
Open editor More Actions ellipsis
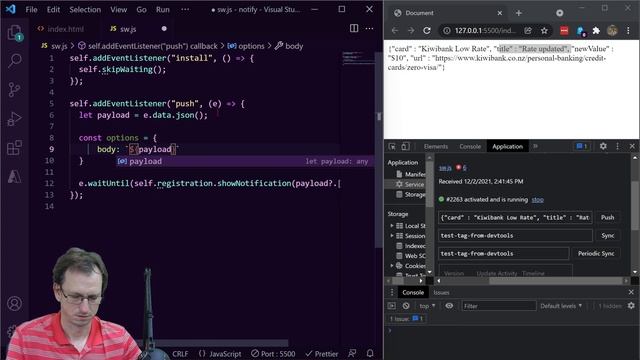369,28
